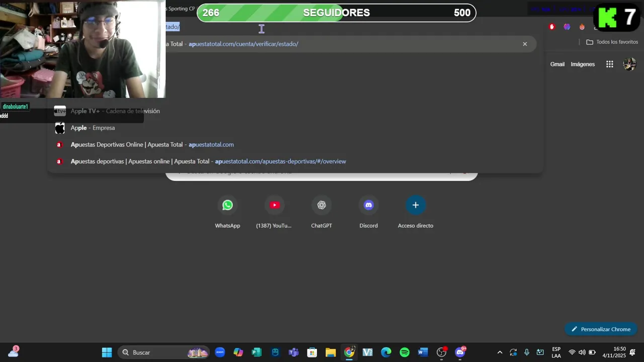Viewport: 644px width, 362px height.
Task: Open Todos los favoritos folder
Action: click(x=612, y=42)
